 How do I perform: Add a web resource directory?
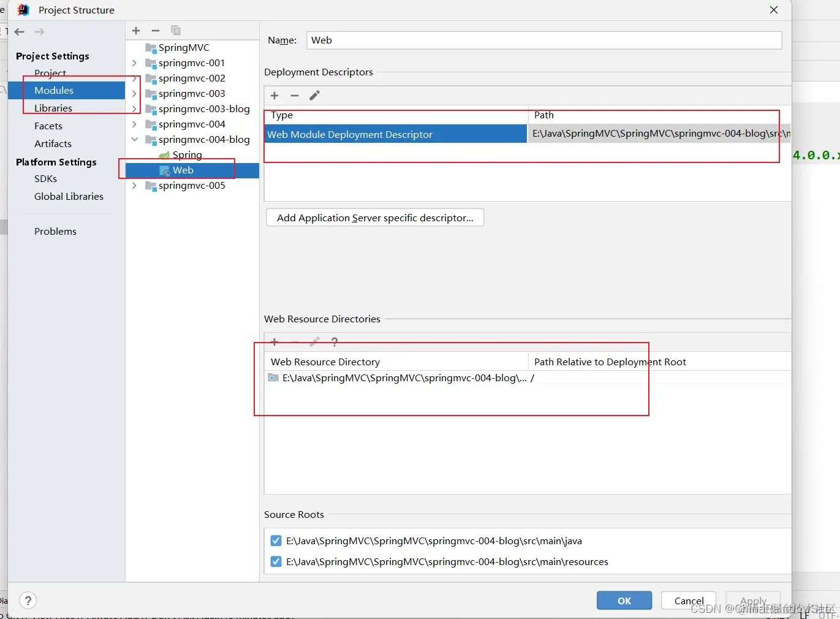(x=274, y=342)
